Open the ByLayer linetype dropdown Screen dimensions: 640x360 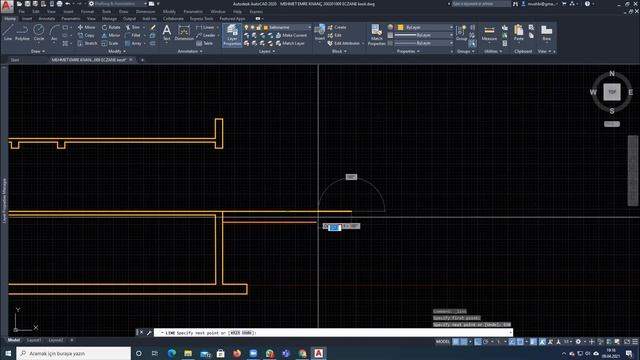(424, 43)
